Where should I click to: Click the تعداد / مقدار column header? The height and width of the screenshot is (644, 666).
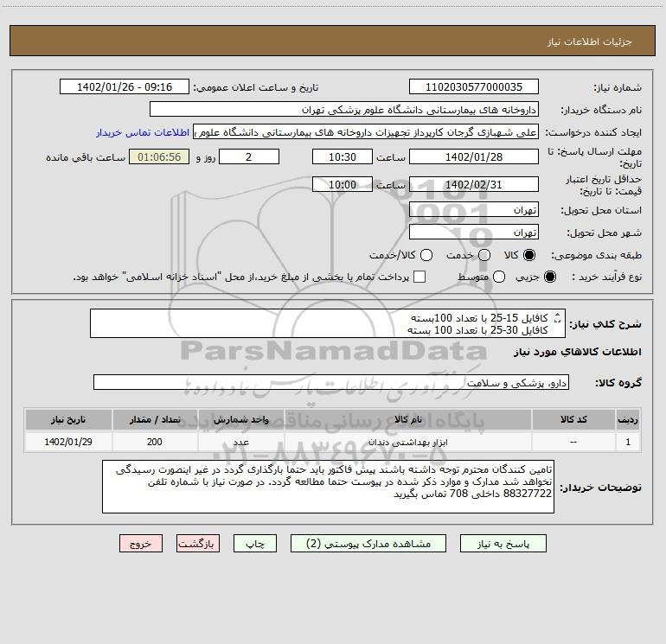155,419
